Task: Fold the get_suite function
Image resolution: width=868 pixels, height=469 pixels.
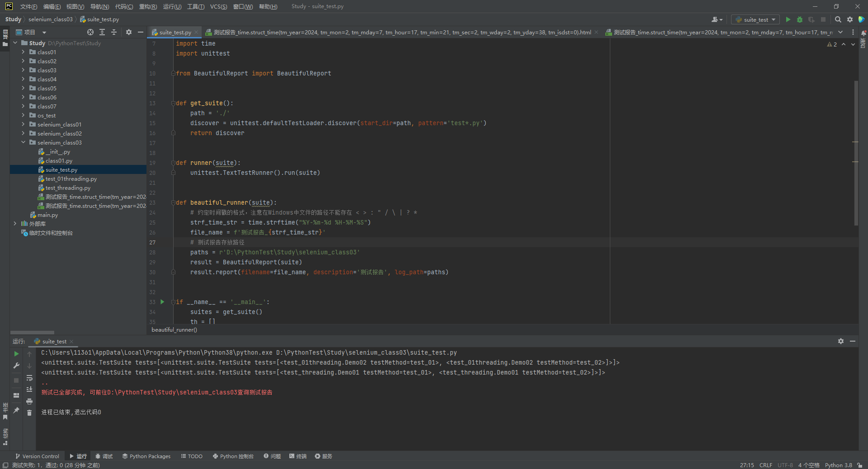Action: [x=173, y=103]
